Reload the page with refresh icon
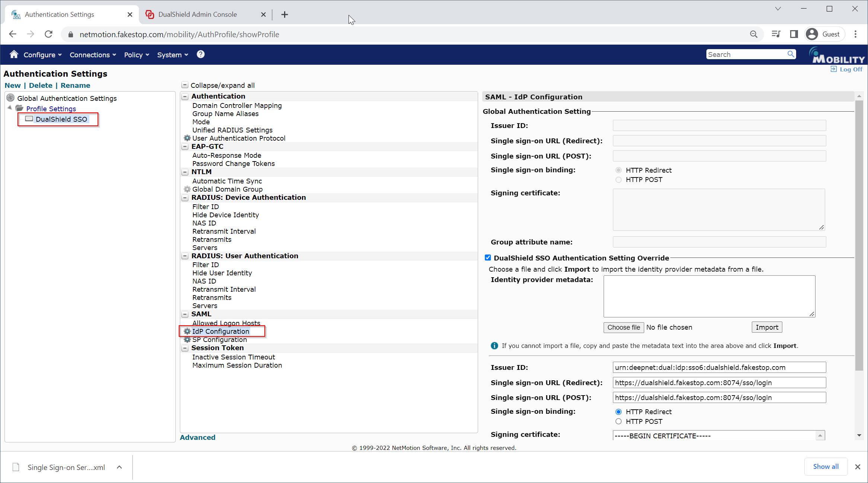The height and width of the screenshot is (483, 868). pos(48,34)
